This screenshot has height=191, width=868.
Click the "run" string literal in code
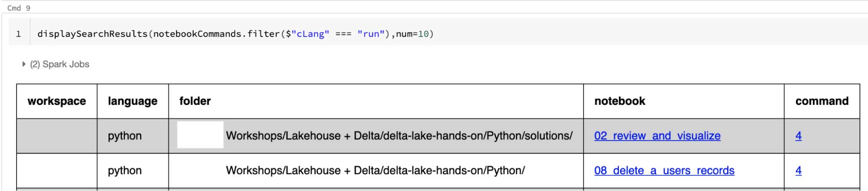click(371, 34)
